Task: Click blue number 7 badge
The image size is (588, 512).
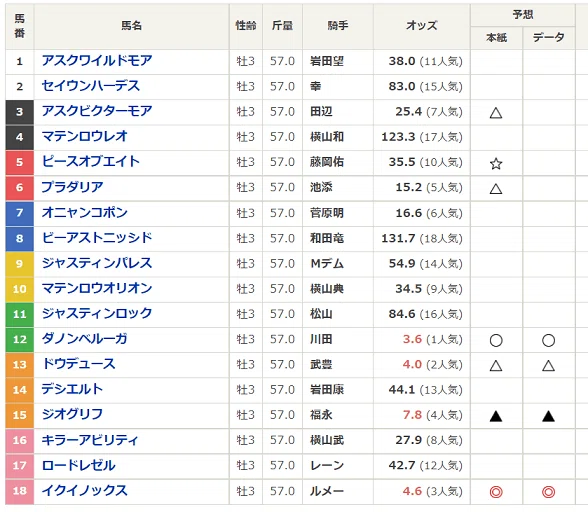Action: (x=20, y=213)
